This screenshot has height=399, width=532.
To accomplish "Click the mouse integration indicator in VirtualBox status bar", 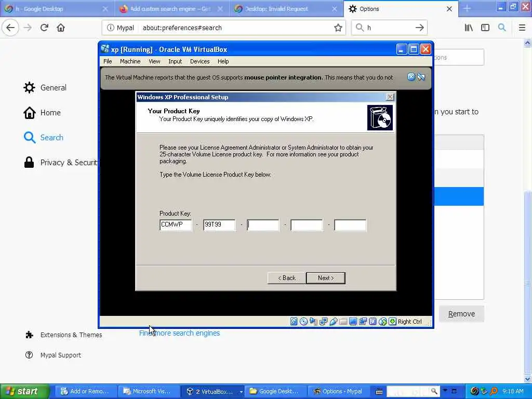I will [383, 321].
